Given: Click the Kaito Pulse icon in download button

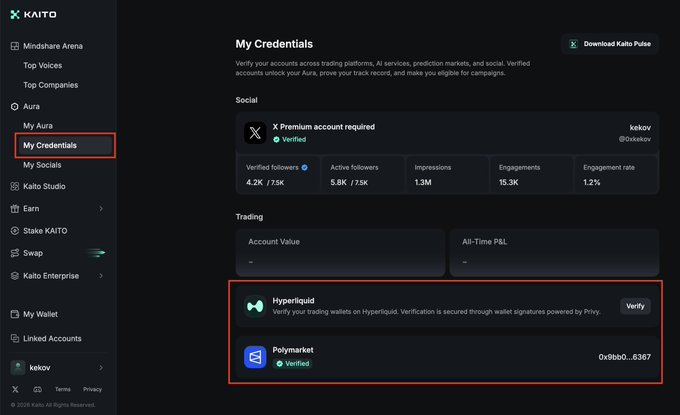Looking at the screenshot, I should 573,44.
